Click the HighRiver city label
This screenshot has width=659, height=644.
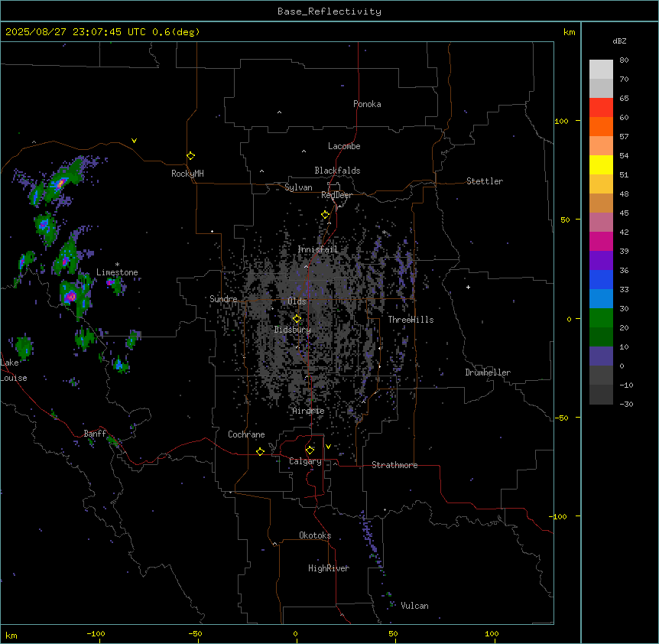click(329, 568)
